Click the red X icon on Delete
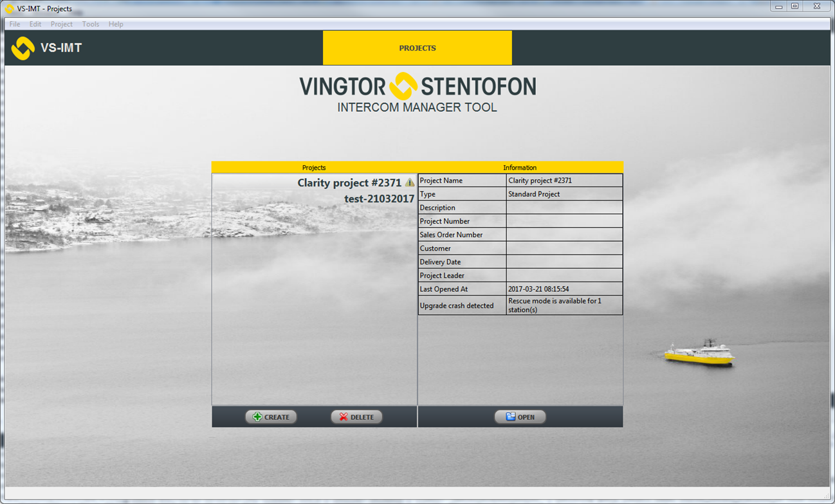This screenshot has width=835, height=504. [344, 417]
